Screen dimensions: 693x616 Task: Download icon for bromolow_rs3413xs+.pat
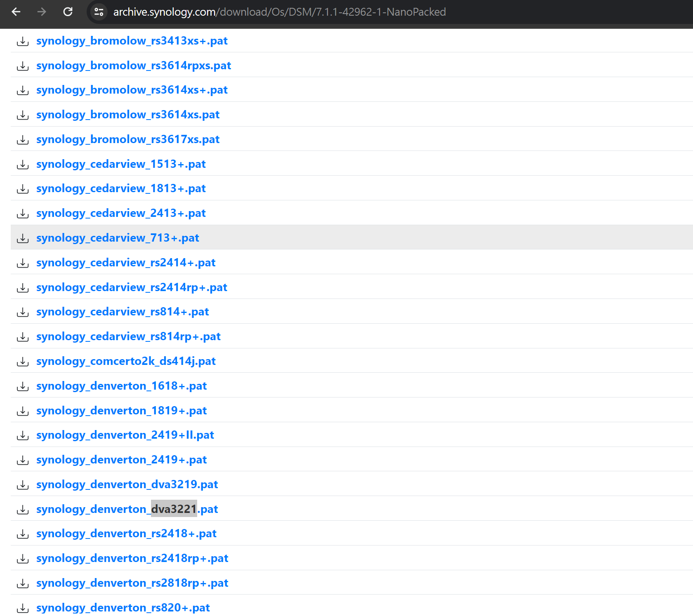[x=23, y=41]
